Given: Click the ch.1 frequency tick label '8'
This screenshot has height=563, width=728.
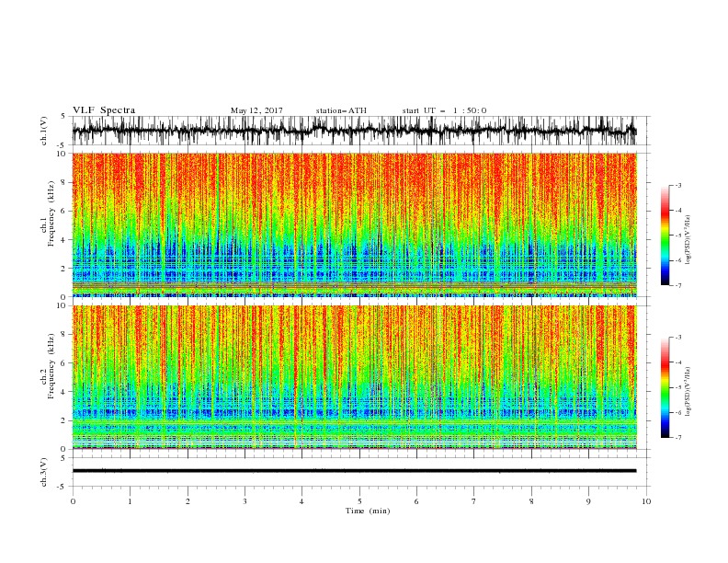Looking at the screenshot, I should 65,182.
